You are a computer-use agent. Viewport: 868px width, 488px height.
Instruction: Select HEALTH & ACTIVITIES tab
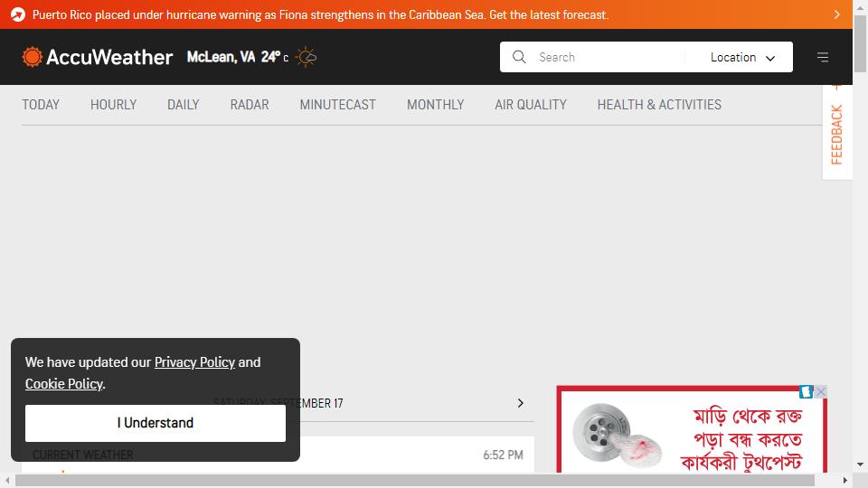click(659, 105)
